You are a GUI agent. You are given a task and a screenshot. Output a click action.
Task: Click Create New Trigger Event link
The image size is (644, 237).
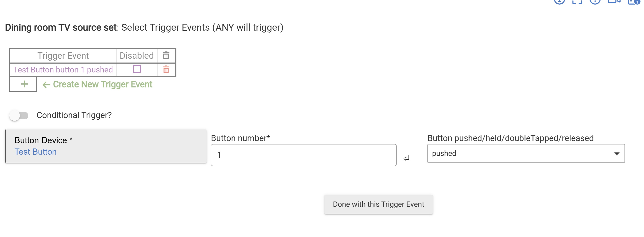tap(102, 84)
